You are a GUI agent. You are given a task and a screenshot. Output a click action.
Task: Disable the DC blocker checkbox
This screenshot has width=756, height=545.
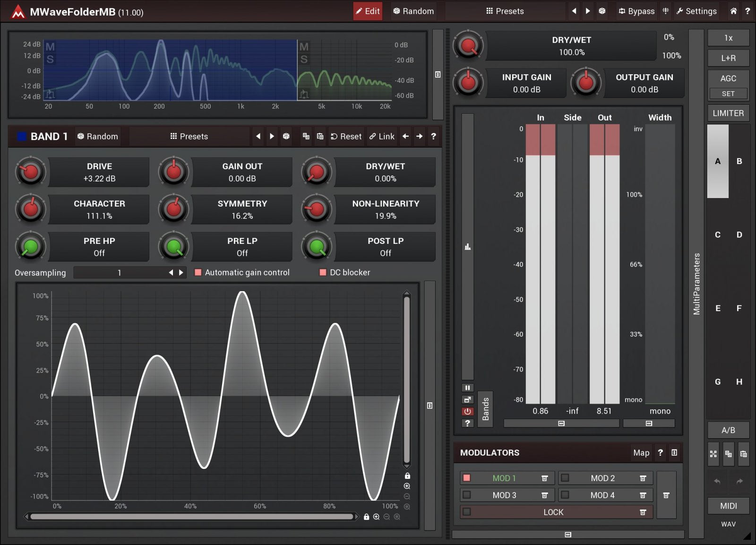(x=323, y=272)
